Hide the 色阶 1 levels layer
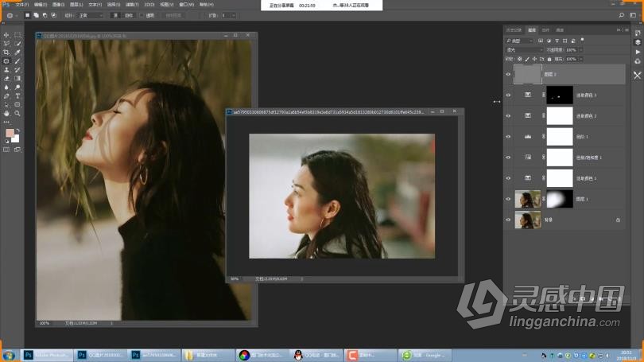Viewport: 644px width, 362px height. [508, 136]
